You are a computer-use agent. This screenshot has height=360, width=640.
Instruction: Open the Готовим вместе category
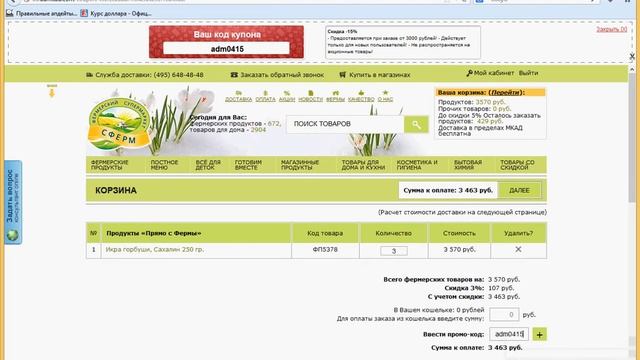coord(248,165)
